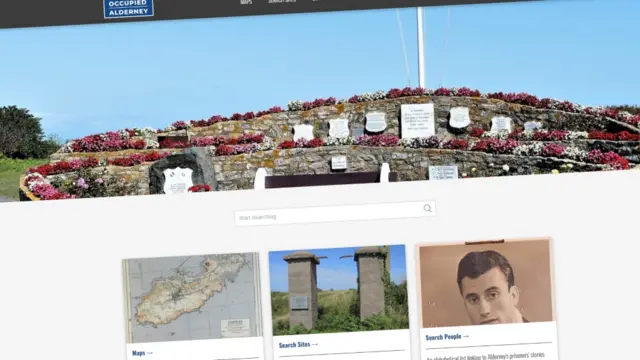Viewport: 640px width, 360px height.
Task: Click the Occupied Alderney logo
Action: (x=129, y=8)
